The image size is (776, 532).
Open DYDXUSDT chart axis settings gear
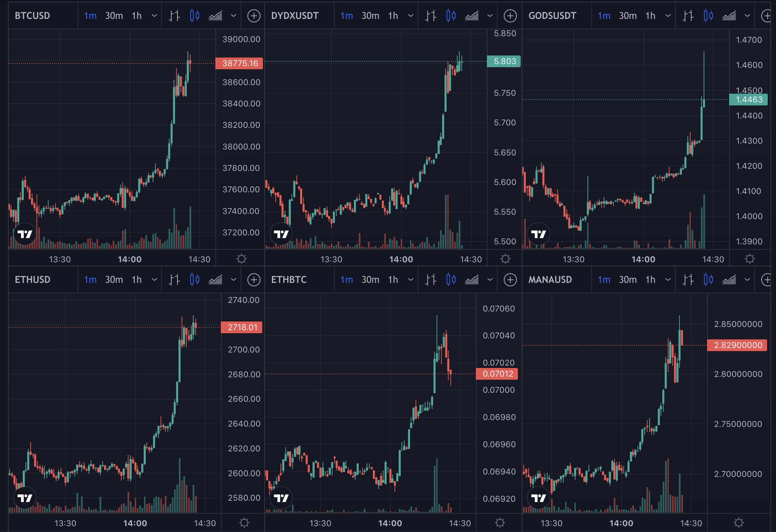click(506, 259)
